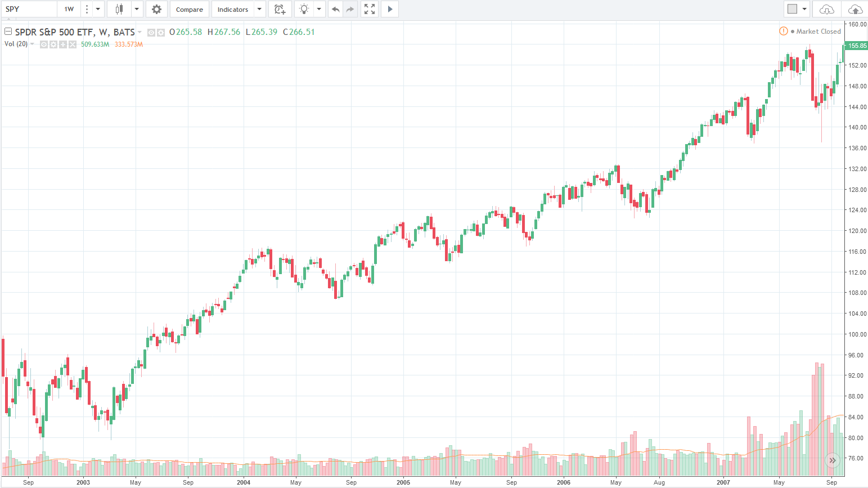Viewport: 868px width, 488px height.
Task: Open the interval options three-dot menu
Action: [87, 9]
